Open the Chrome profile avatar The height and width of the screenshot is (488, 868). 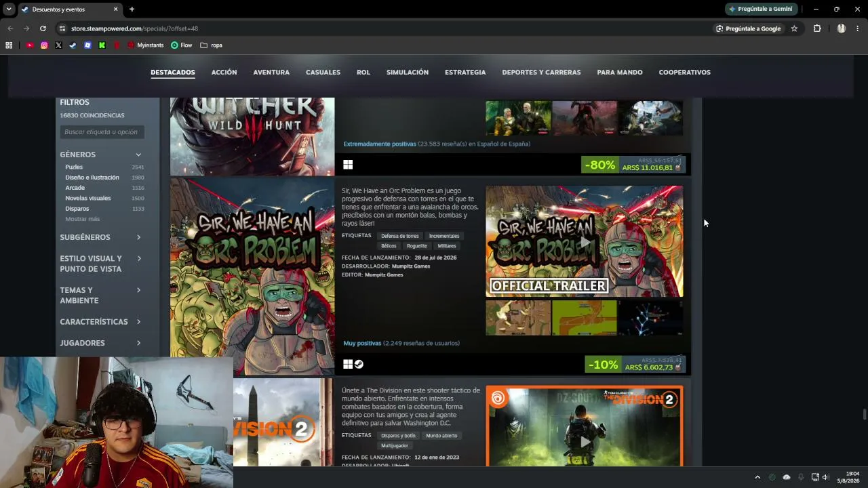tap(842, 28)
